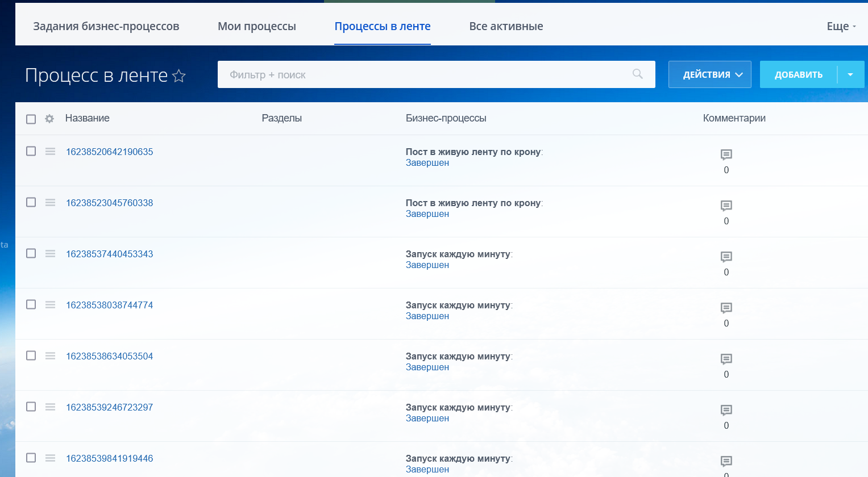868x477 pixels.
Task: Click row menu icon for 16238537440453343
Action: (51, 254)
